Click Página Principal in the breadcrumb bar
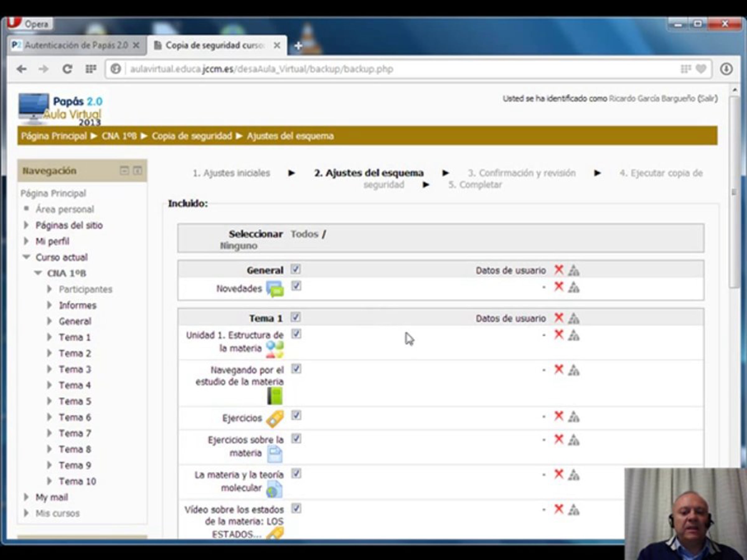The image size is (747, 560). [x=54, y=136]
